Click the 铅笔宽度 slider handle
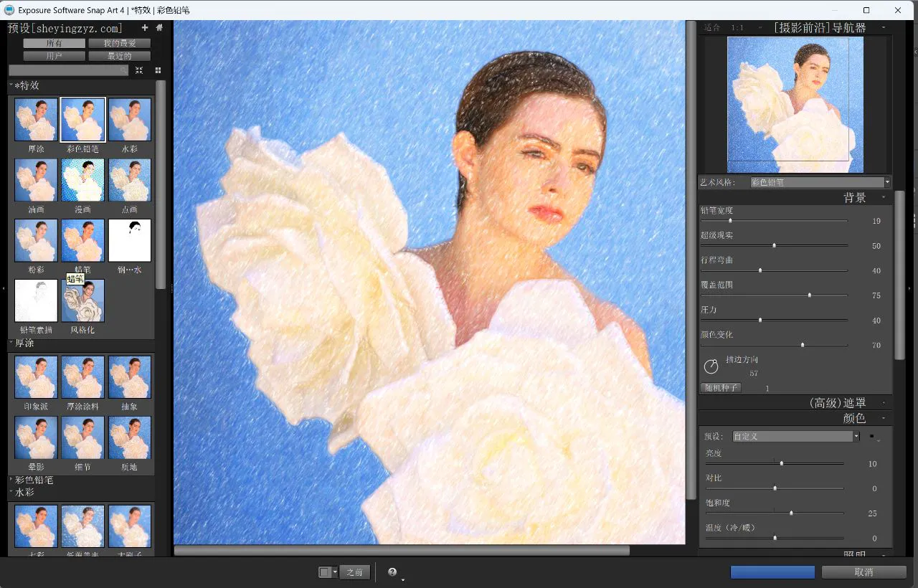The height and width of the screenshot is (588, 918). [x=730, y=221]
